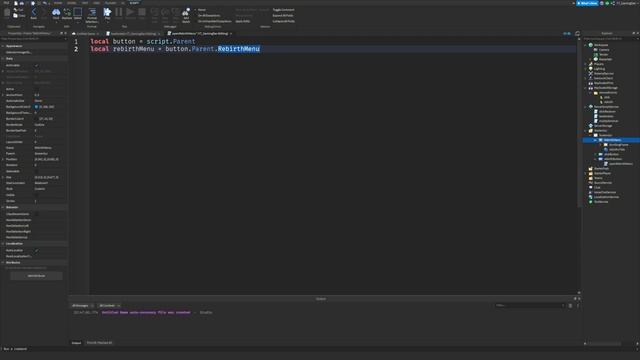The image size is (640, 360).
Task: Click Toggle Comment action
Action: pos(283,10)
